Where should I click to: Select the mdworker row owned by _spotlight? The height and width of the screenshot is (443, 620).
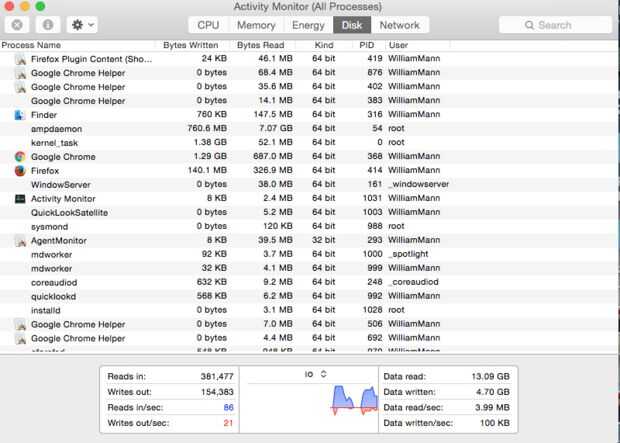[x=308, y=255]
